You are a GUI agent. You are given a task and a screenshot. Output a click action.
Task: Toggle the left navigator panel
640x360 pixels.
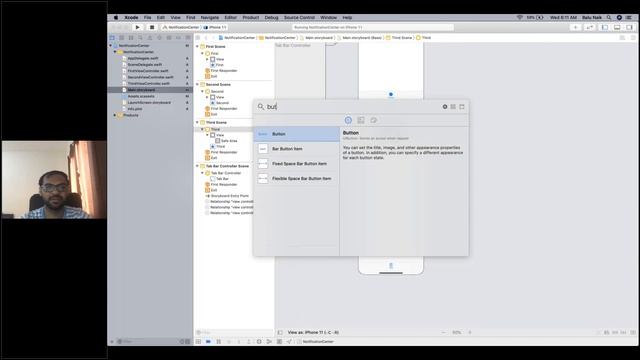(605, 27)
